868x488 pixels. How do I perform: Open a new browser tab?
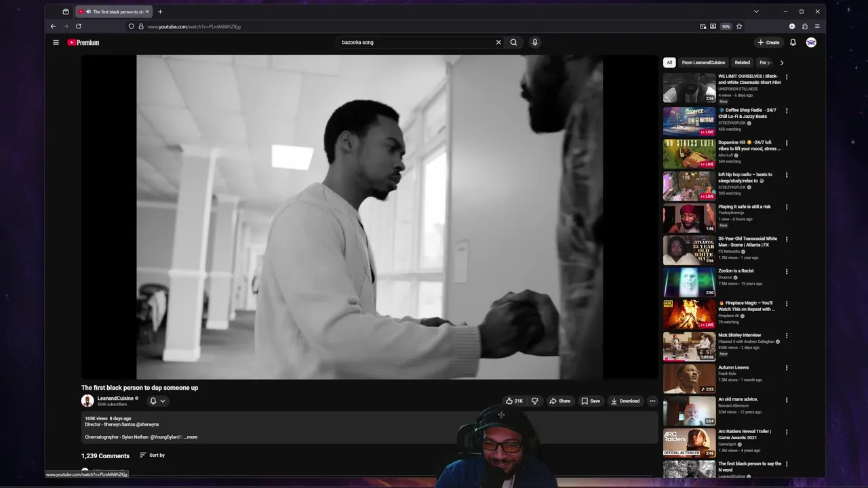(160, 12)
